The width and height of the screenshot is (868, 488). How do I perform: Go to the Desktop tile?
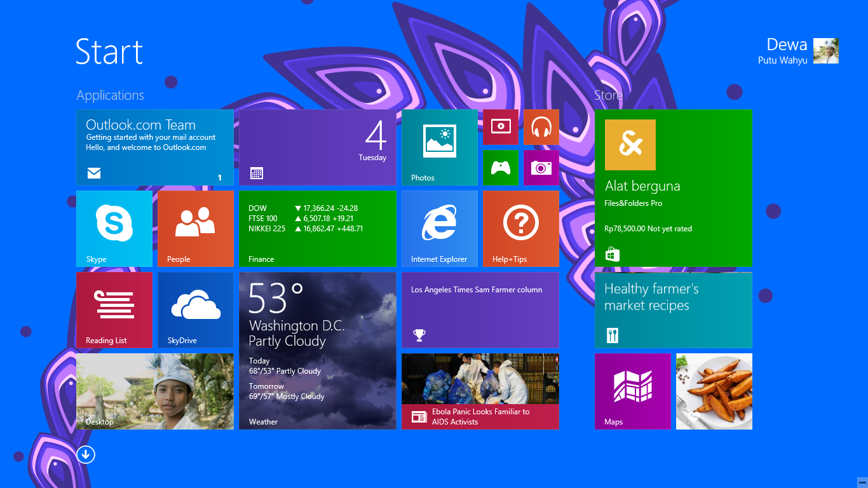(155, 391)
